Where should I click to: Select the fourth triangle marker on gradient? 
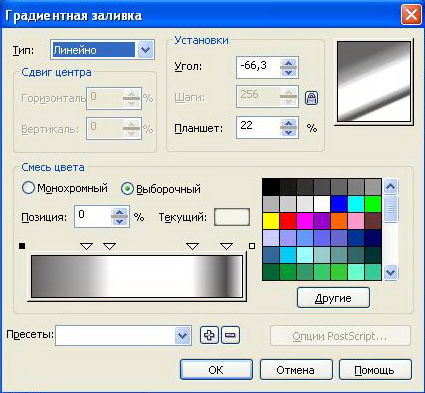coord(227,246)
